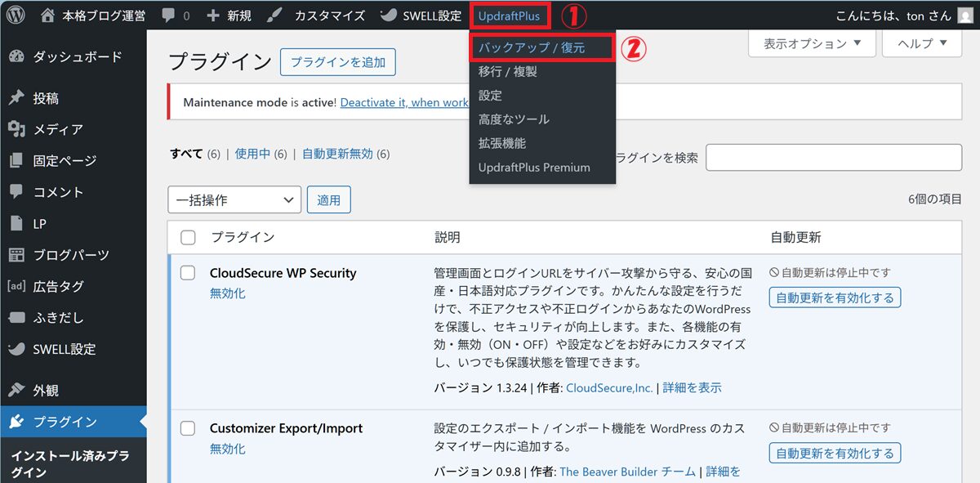
Task: Open the home icon for 本格ブログ運営
Action: [48, 16]
